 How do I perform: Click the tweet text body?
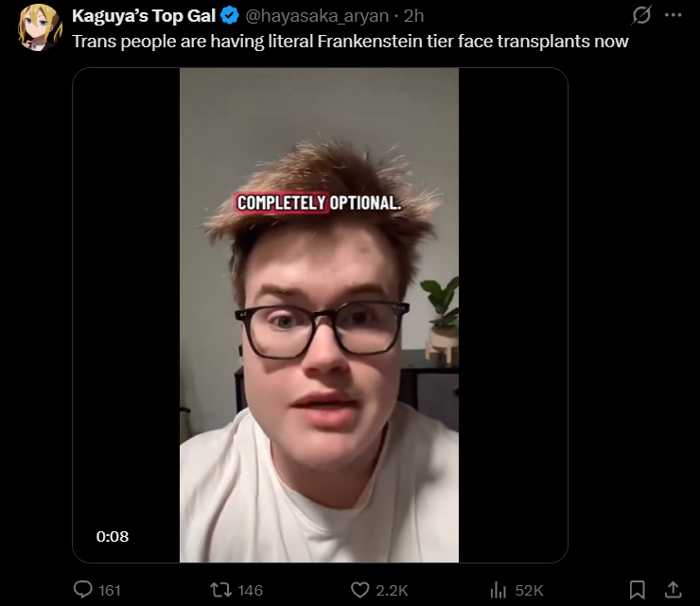[x=350, y=42]
